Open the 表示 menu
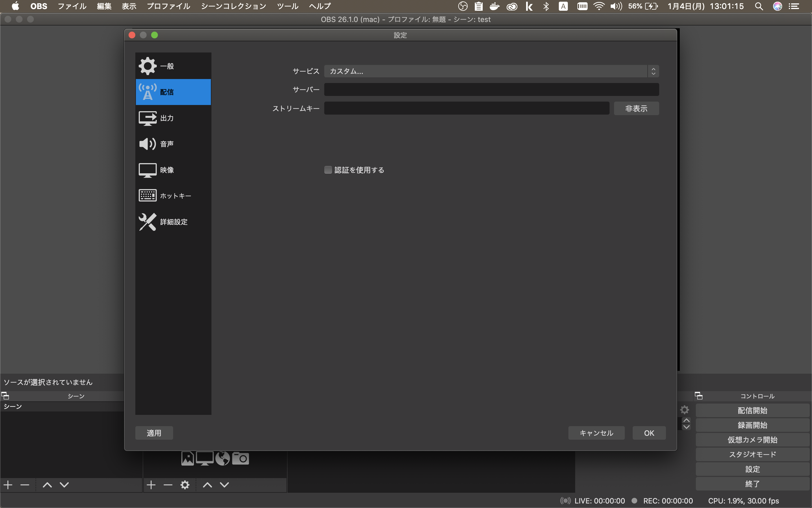Screen dimensions: 812x508 pos(129,6)
